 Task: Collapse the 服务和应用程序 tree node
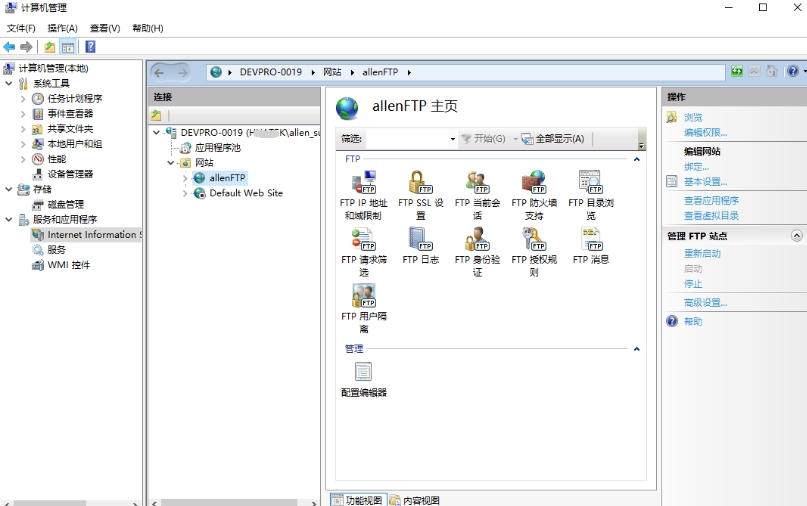coord(9,219)
